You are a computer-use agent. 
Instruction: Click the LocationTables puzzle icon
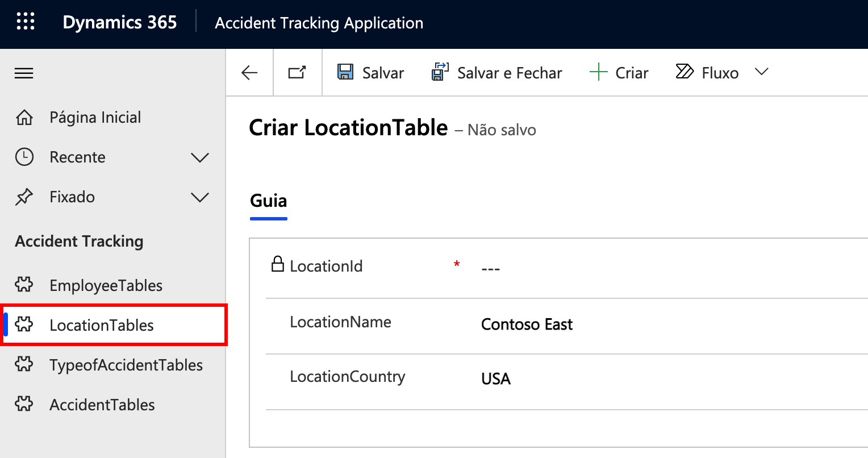pos(24,324)
